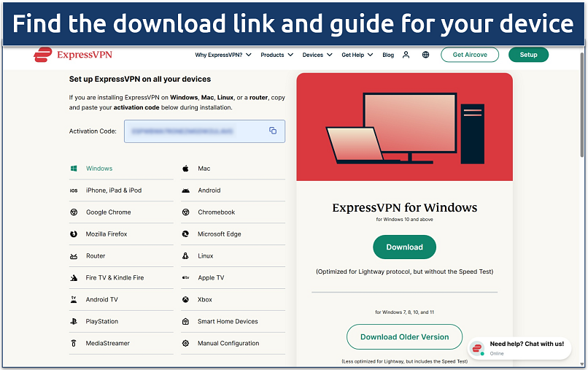Click Download Older Version button
Viewport: 588px width, 370px height.
click(x=405, y=337)
